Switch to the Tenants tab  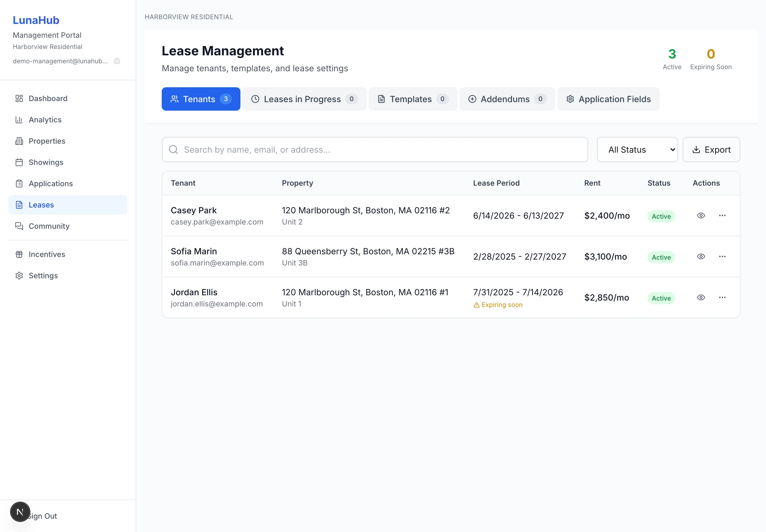[201, 99]
